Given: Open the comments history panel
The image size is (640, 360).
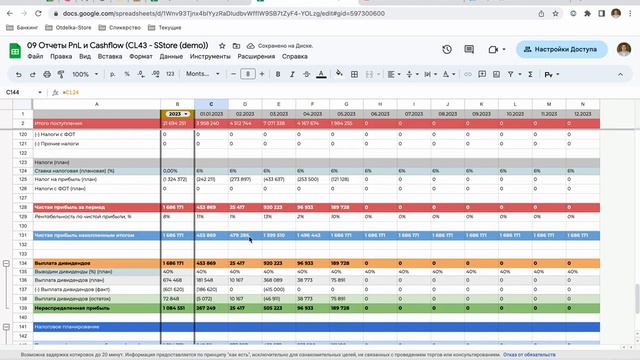Looking at the screenshot, I should pyautogui.click(x=469, y=49).
